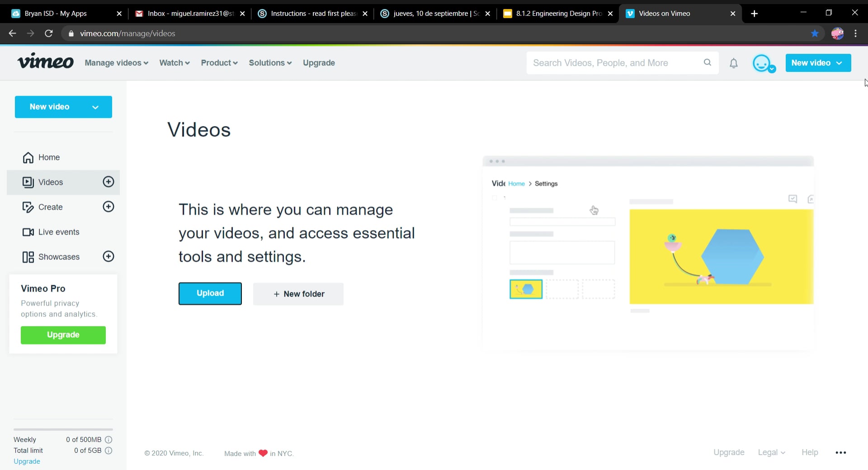Open Showcases in the sidebar

click(51, 257)
